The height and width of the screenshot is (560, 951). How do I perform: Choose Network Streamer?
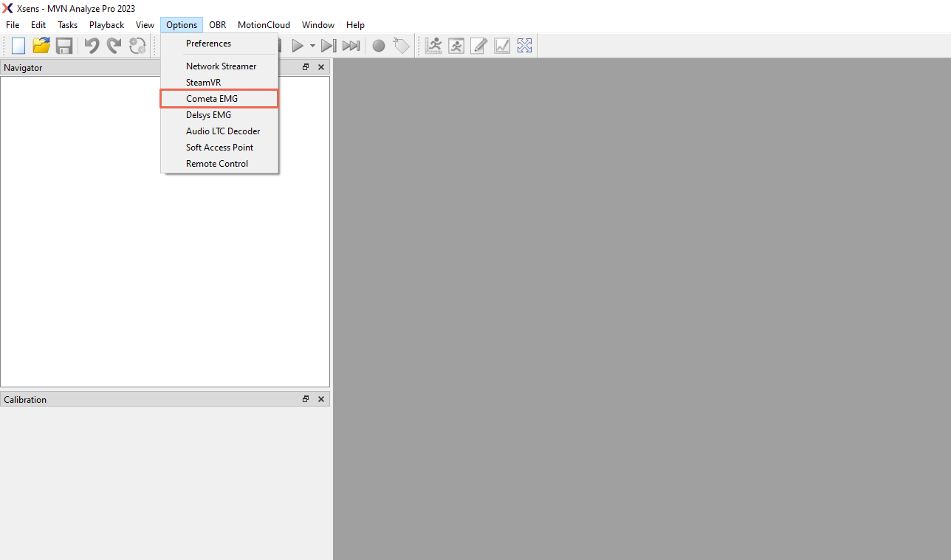pos(219,66)
